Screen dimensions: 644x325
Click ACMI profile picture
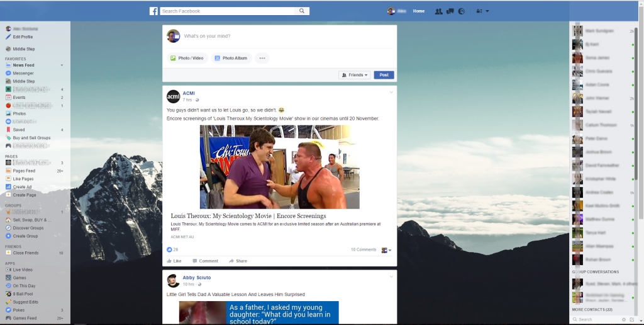(174, 96)
